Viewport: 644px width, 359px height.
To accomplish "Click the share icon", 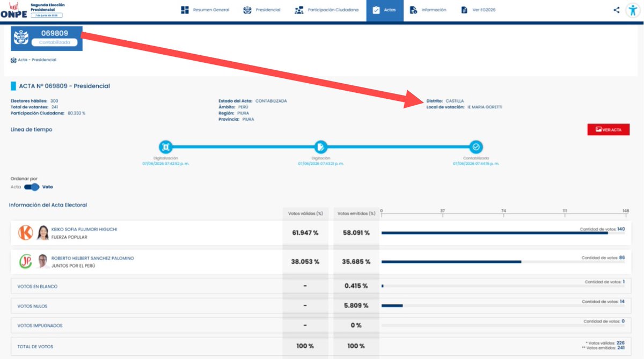I will (x=616, y=10).
